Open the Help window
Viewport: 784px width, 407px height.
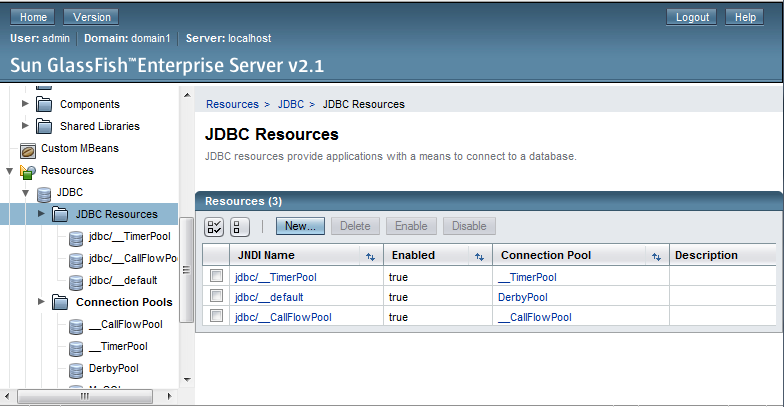(745, 17)
